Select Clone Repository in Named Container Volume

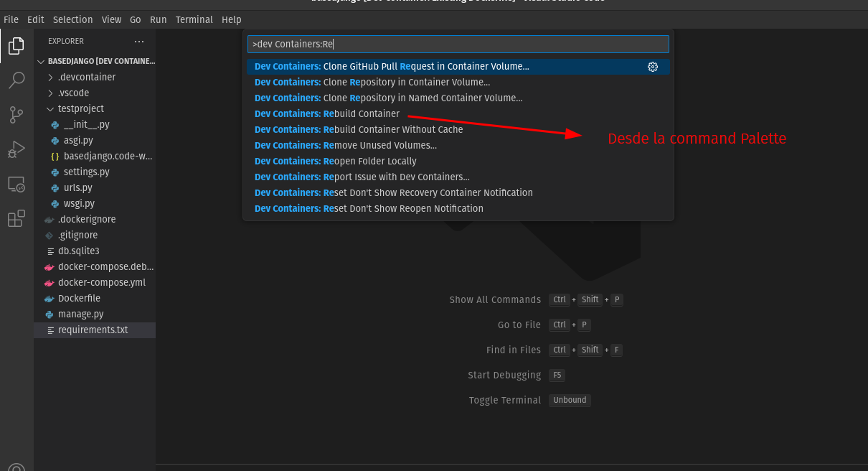(x=458, y=98)
